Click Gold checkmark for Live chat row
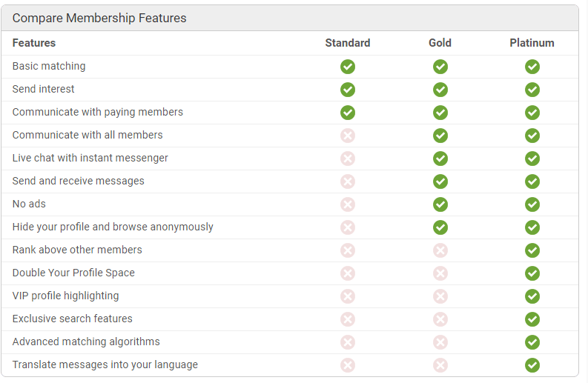Screen dimensions: 588x383 pyautogui.click(x=440, y=159)
